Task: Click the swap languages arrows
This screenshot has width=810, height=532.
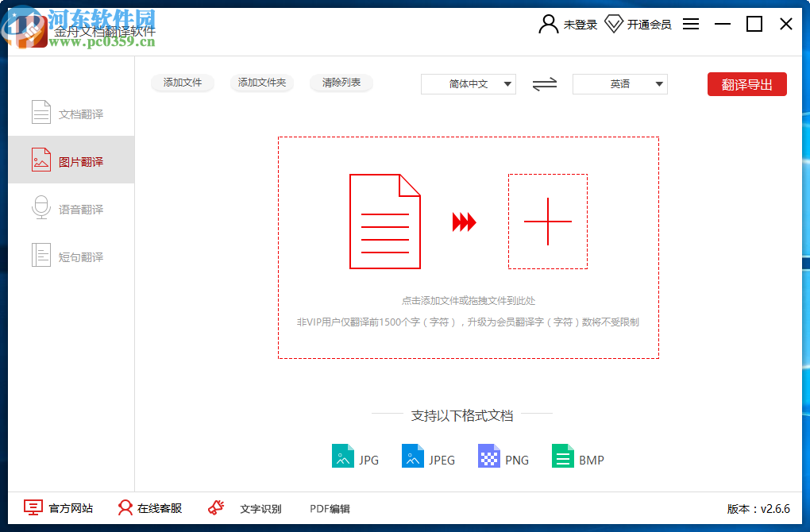Action: 544,84
